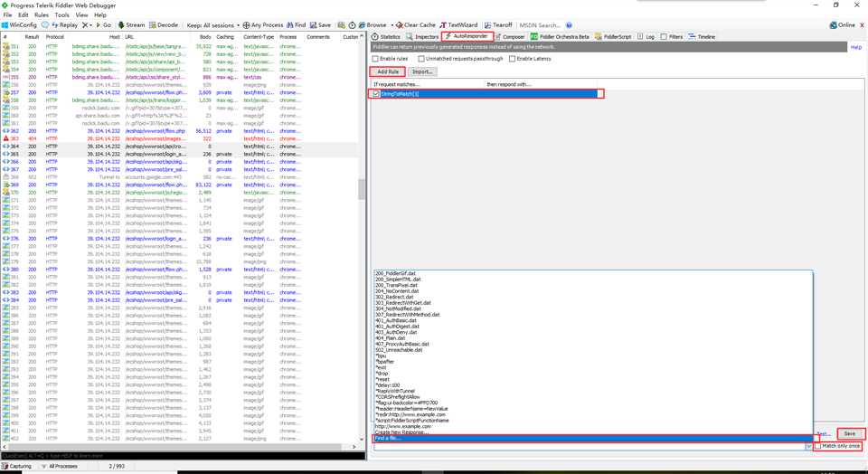The image size is (868, 474).
Task: Replay the selected sessions
Action: (x=65, y=25)
